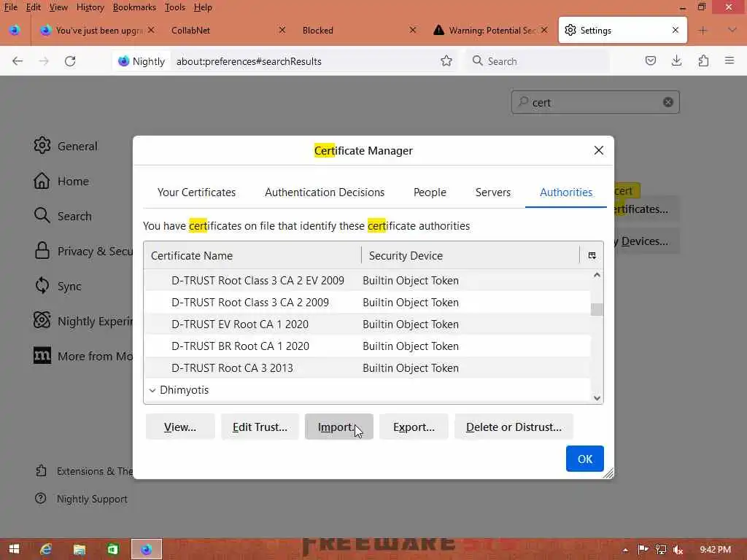Screen dimensions: 747x560
Task: Click the muted volume tray icon
Action: tap(678, 550)
